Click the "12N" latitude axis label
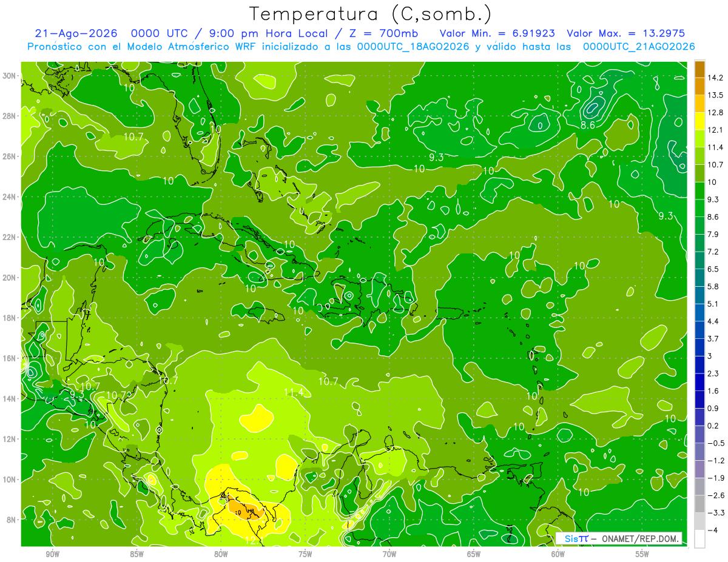 click(x=10, y=439)
